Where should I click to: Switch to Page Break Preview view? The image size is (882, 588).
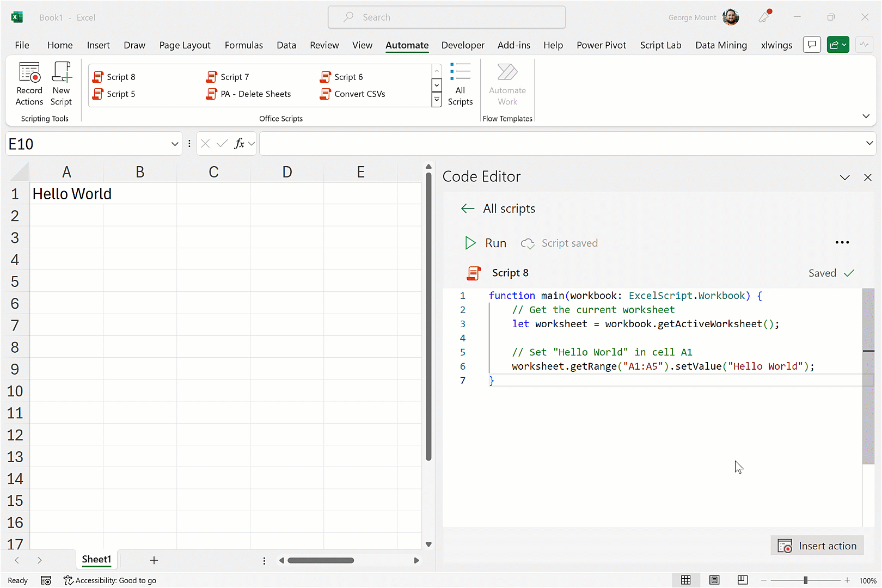(x=743, y=580)
